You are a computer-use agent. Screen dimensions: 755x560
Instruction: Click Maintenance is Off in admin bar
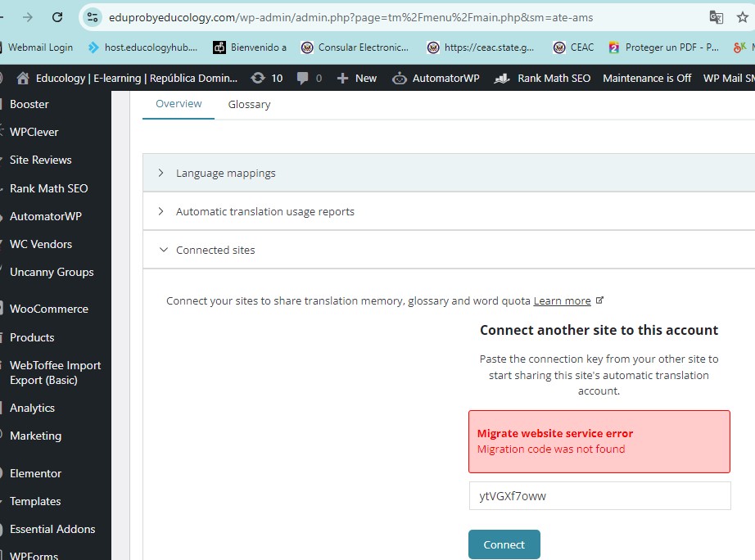coord(647,78)
